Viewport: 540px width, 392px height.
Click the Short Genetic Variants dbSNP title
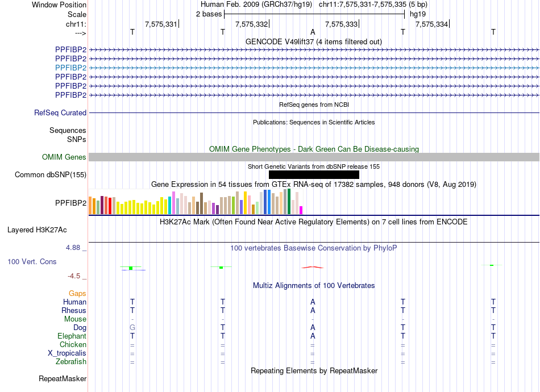[314, 166]
